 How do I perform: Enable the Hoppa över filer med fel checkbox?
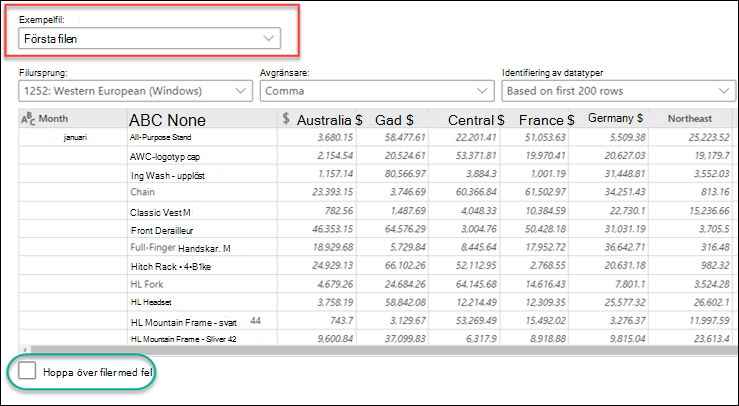click(27, 371)
